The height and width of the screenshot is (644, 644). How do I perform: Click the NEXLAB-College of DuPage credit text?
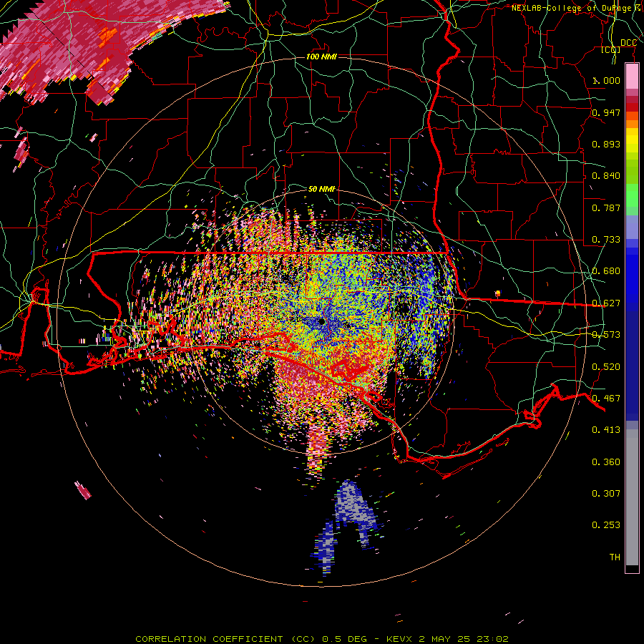click(x=577, y=8)
